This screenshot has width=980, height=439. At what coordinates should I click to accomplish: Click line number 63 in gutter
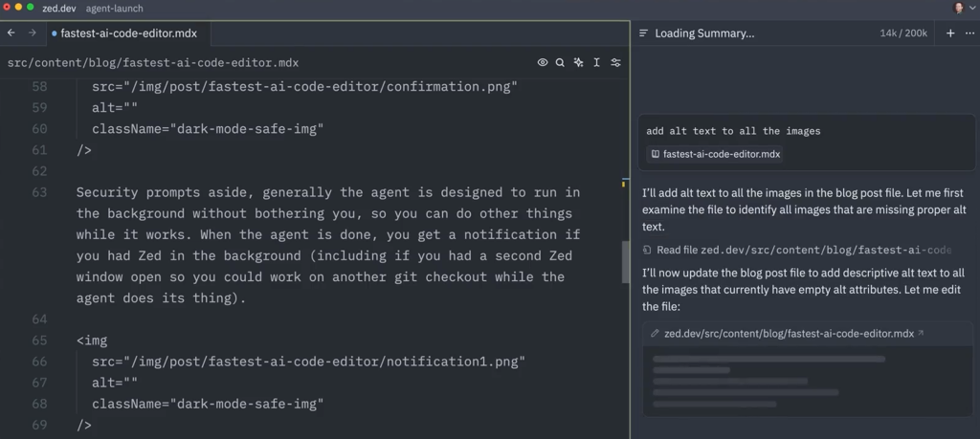(x=39, y=192)
